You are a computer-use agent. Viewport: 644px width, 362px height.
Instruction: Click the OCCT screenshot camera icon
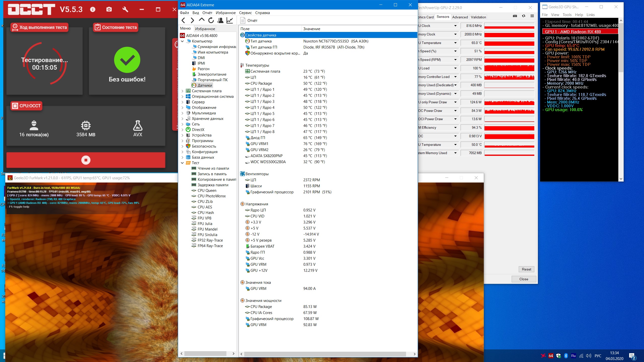point(109,10)
